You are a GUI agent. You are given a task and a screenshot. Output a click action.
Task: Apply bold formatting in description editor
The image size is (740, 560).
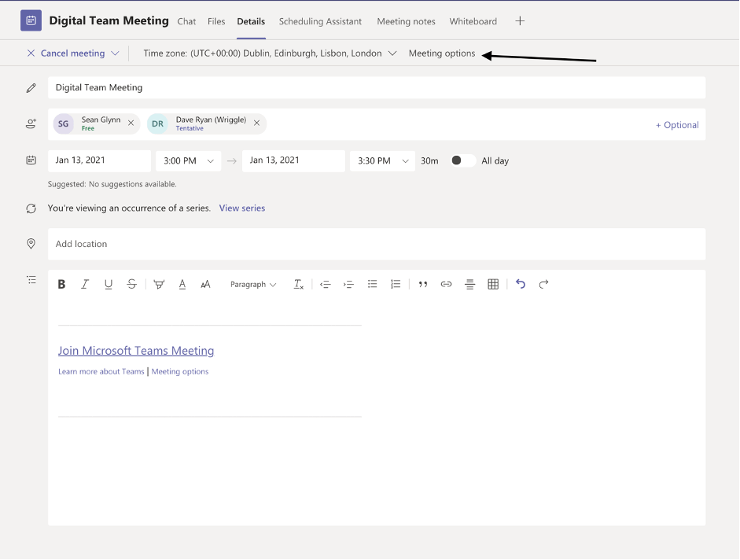coord(61,284)
